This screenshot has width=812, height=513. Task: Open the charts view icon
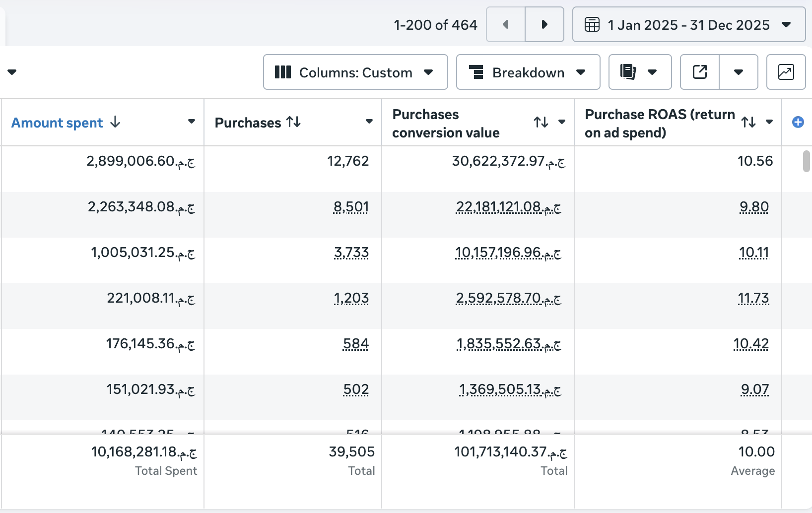coord(786,72)
